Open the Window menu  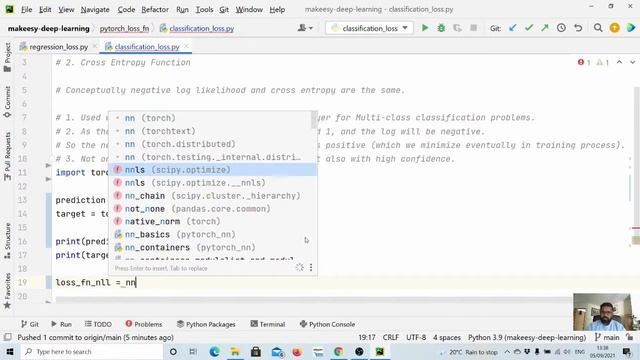[249, 9]
